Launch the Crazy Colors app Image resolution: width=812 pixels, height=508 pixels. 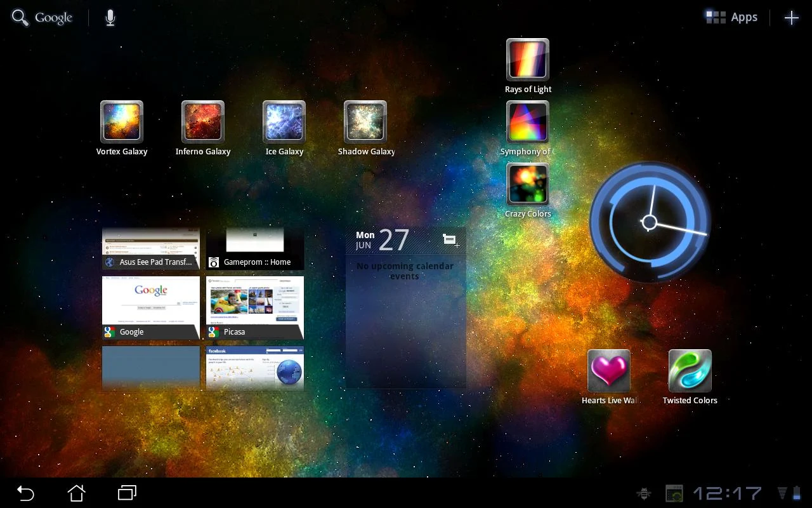coord(528,184)
